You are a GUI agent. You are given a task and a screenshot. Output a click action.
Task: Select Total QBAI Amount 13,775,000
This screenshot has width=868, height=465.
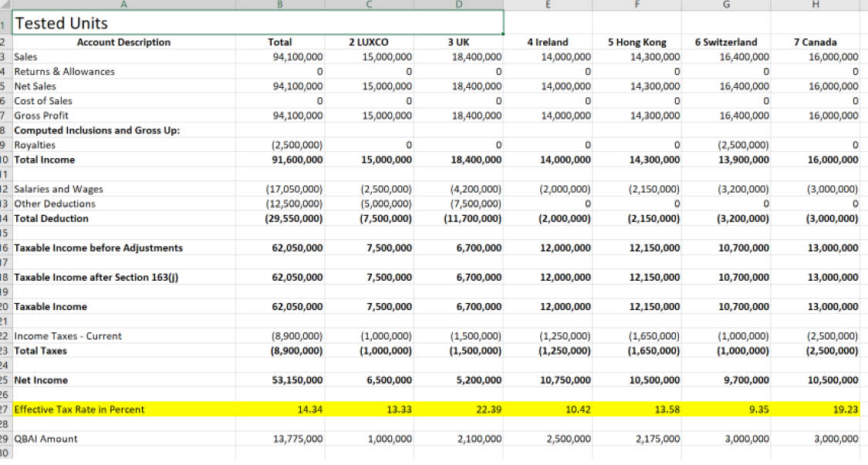click(x=280, y=439)
